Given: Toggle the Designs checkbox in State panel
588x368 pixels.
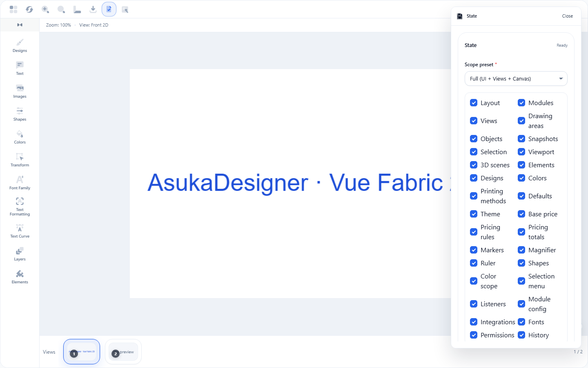Looking at the screenshot, I should (x=474, y=178).
